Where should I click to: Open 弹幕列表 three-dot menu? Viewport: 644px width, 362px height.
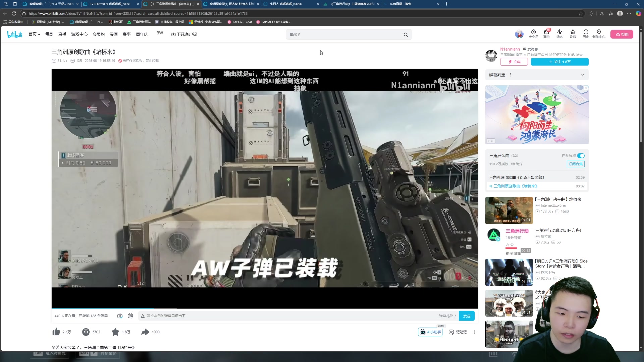[511, 75]
